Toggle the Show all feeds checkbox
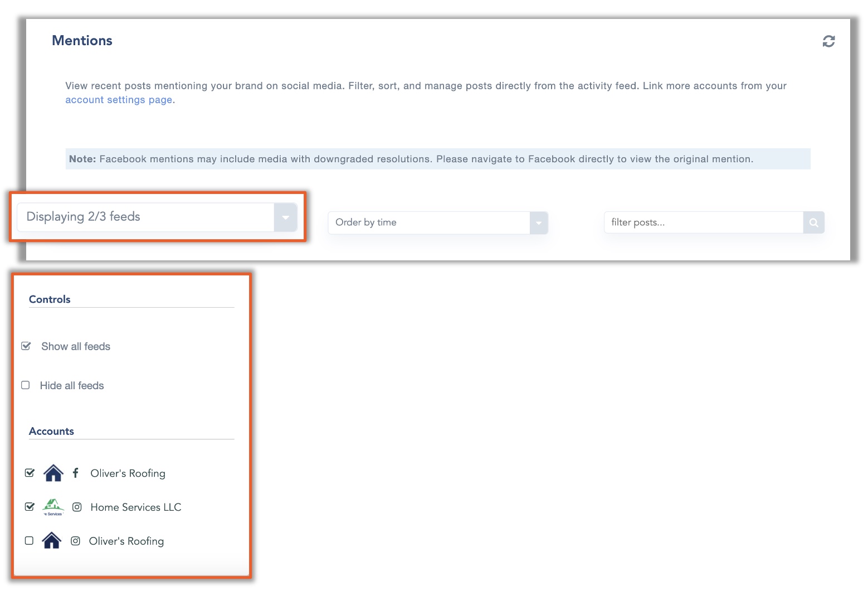868x591 pixels. coord(26,346)
